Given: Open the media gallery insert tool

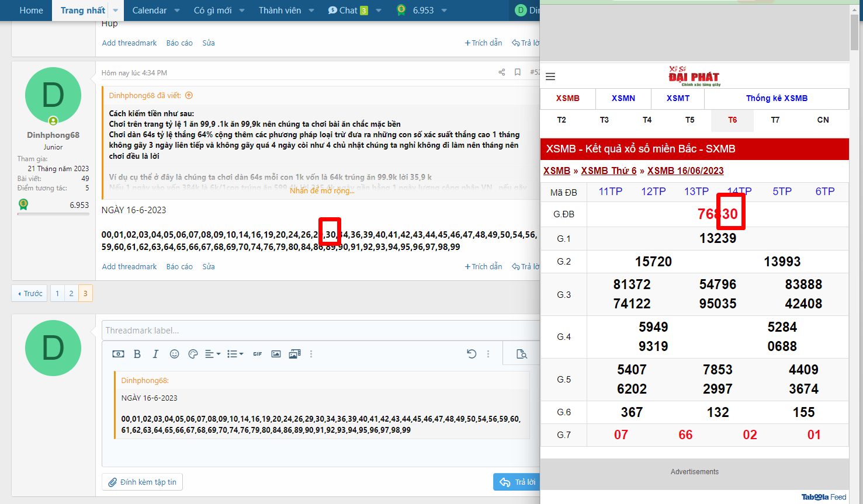Looking at the screenshot, I should 295,354.
